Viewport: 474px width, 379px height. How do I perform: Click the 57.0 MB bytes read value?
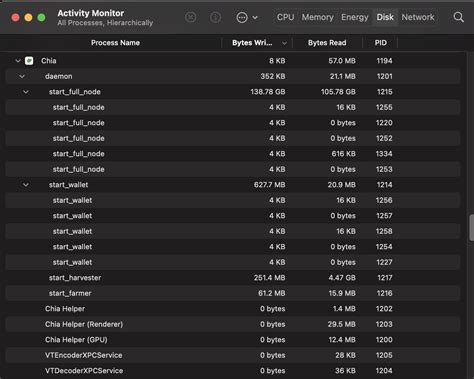342,61
